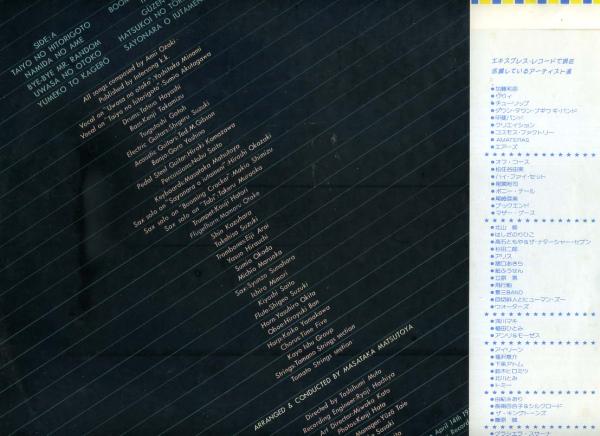Click the 'Electric Guitars: Shigeru Suzuki' credit
Viewport: 600px width, 436px height.
click(168, 129)
